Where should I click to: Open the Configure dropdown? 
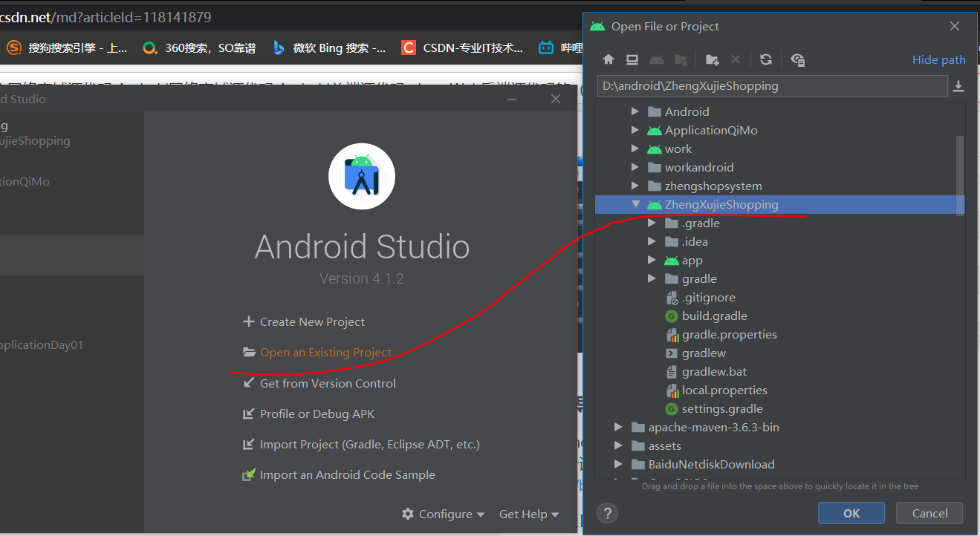click(443, 514)
